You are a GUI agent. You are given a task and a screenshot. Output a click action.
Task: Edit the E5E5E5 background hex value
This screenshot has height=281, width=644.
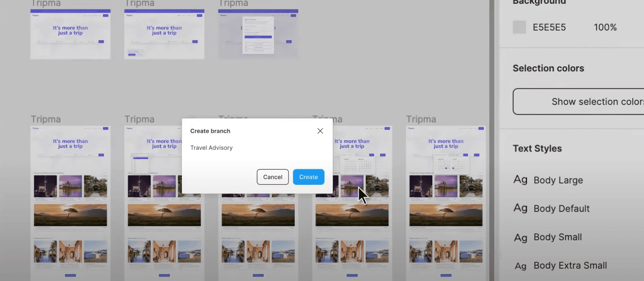click(549, 28)
